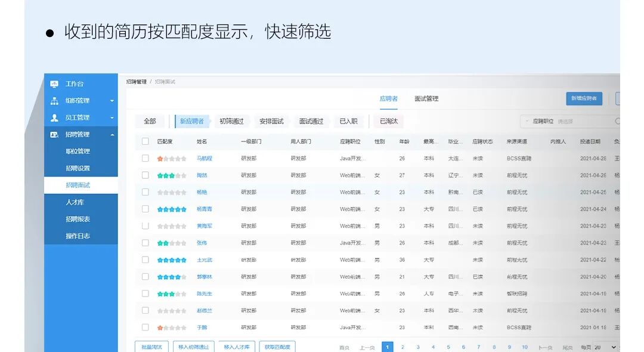Click the 新增应聘者 button

(x=584, y=98)
